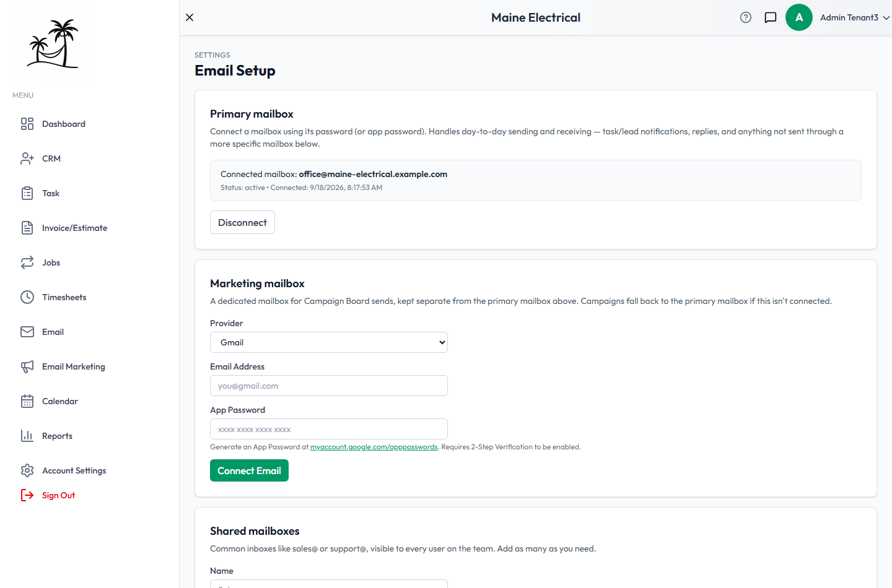Open the Provider dropdown showing Gmail
The image size is (892, 588).
pos(329,342)
